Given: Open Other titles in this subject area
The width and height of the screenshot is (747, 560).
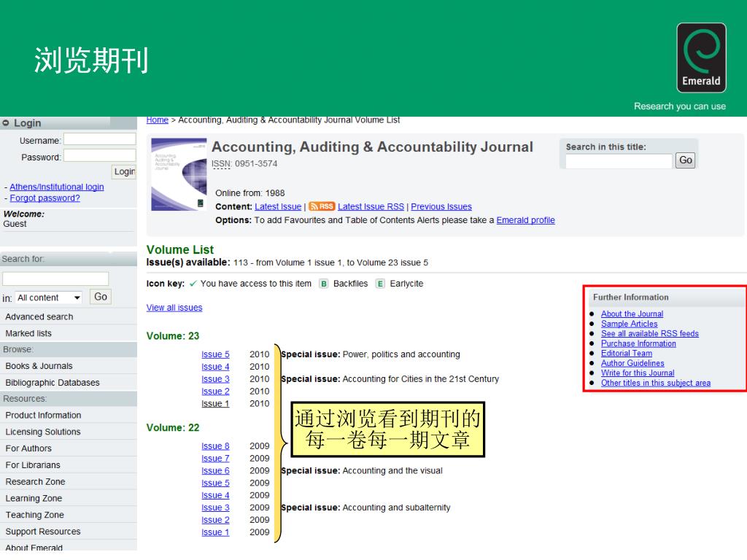Looking at the screenshot, I should [656, 384].
